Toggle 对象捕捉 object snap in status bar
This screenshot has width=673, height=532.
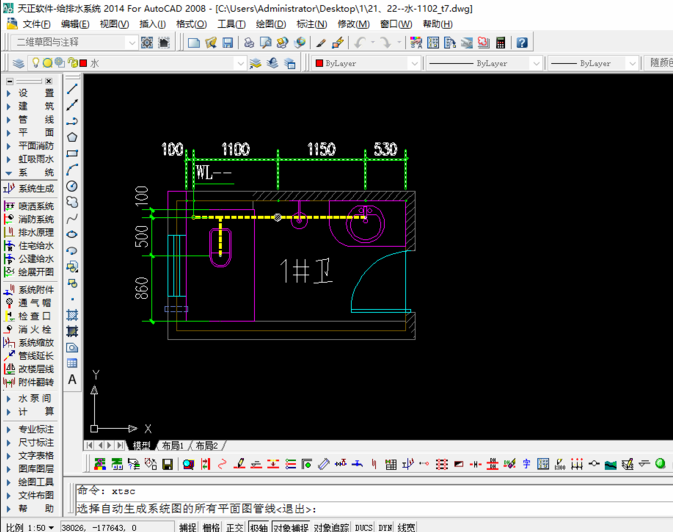click(x=291, y=527)
